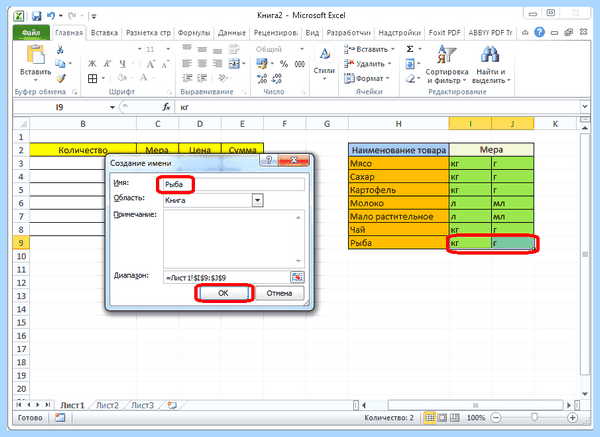The image size is (600, 437).
Task: Open Find and Select binoculars icon
Action: (x=491, y=54)
